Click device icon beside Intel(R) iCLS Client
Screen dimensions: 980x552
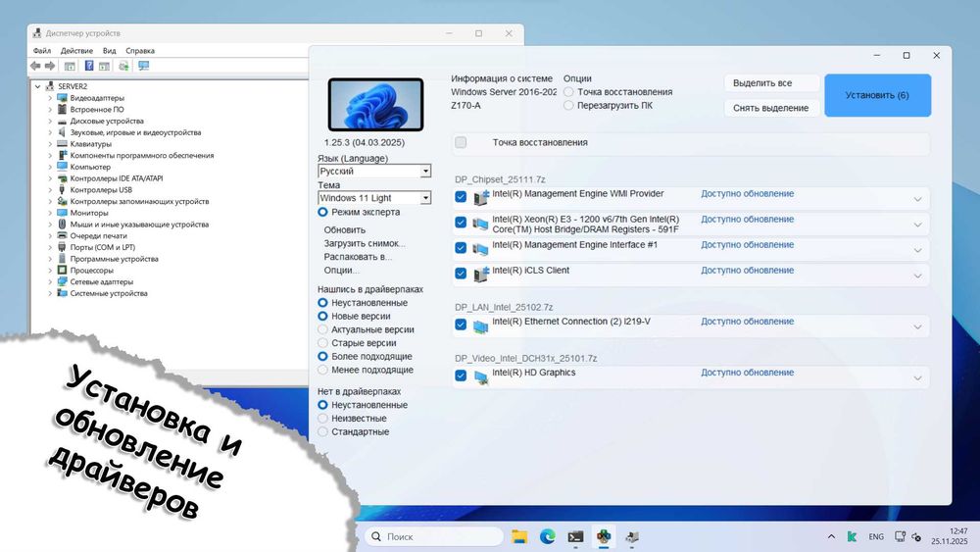point(480,274)
